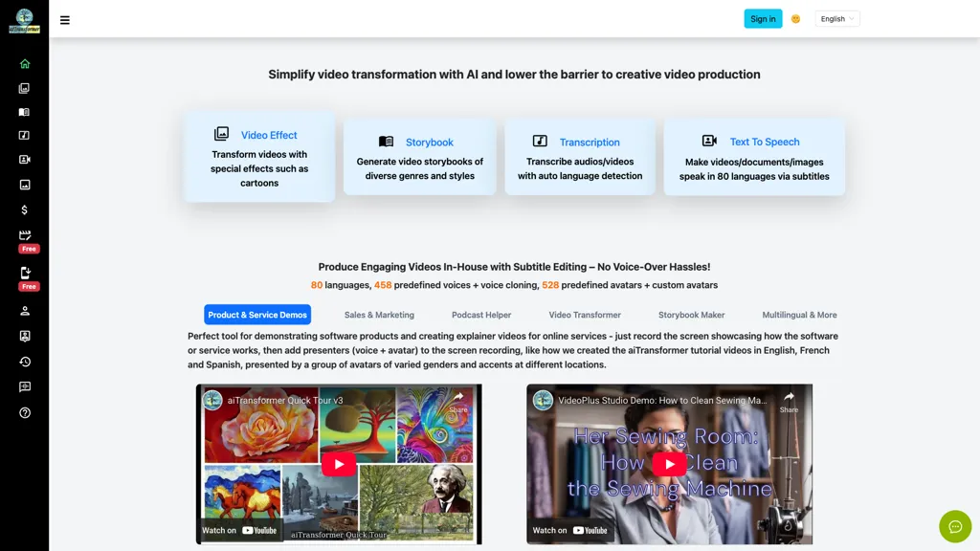Click the aiTransformer Quick Tour v3 title
Viewport: 980px width, 551px height.
(x=285, y=401)
